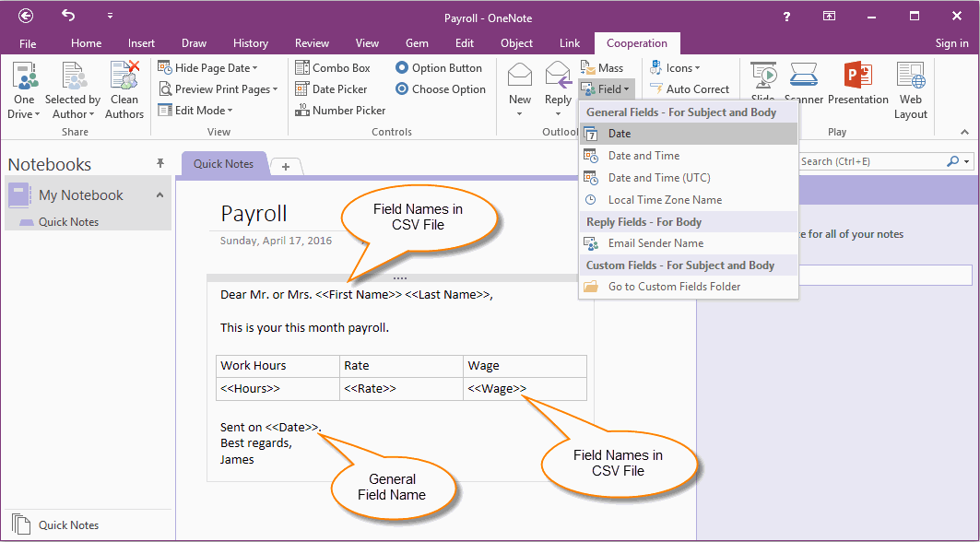Screen dimensions: 980x542
Task: Click the Sign in link
Action: pos(951,43)
